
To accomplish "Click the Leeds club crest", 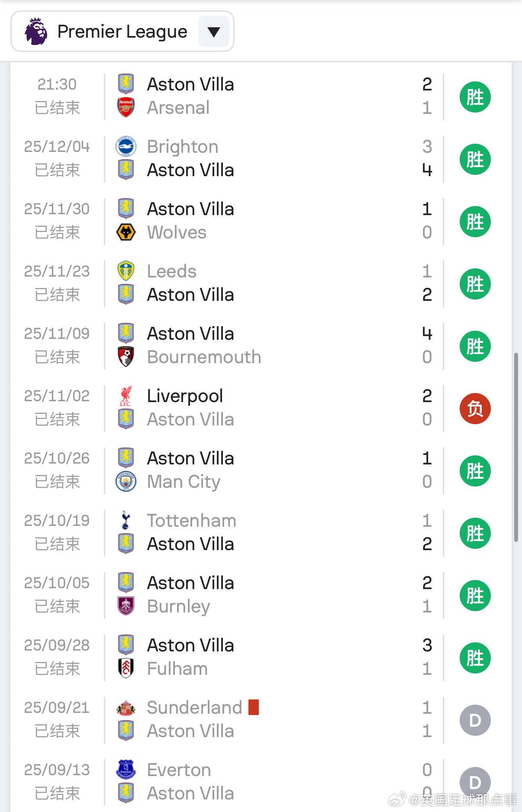I will (126, 271).
